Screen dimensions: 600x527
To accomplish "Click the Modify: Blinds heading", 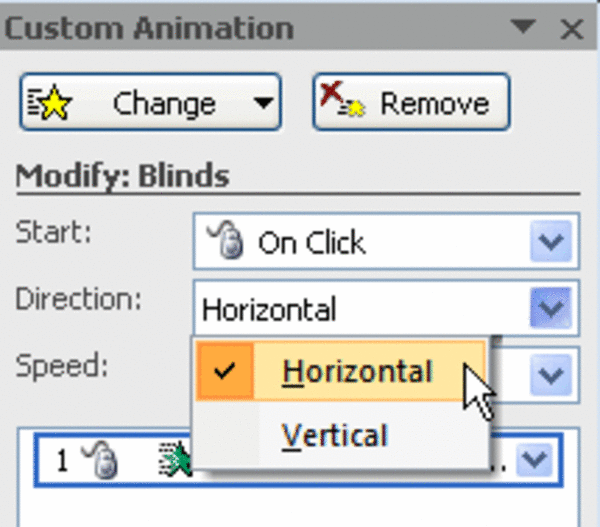I will tap(123, 178).
